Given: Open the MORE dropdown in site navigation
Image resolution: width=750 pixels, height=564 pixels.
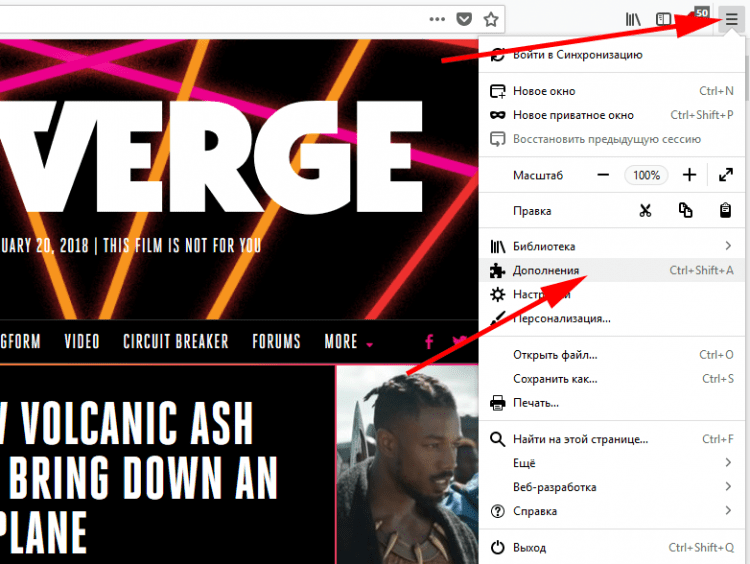Looking at the screenshot, I should point(348,342).
